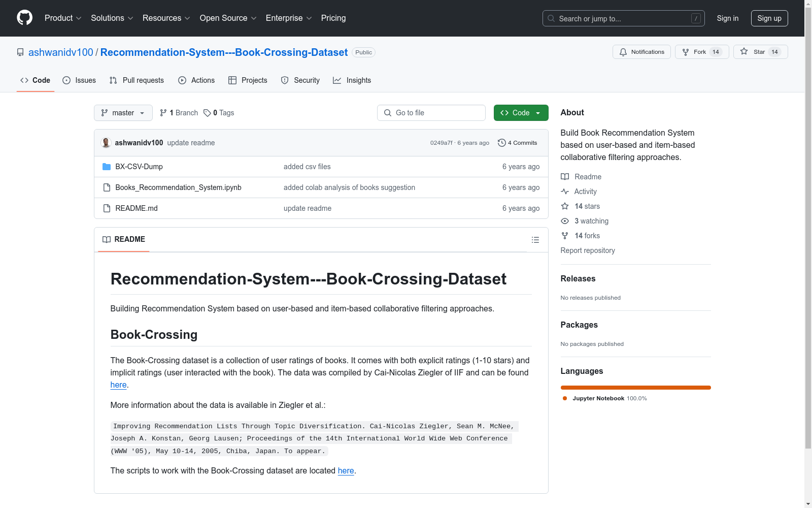Expand the Solutions menu
812x508 pixels.
coord(112,18)
